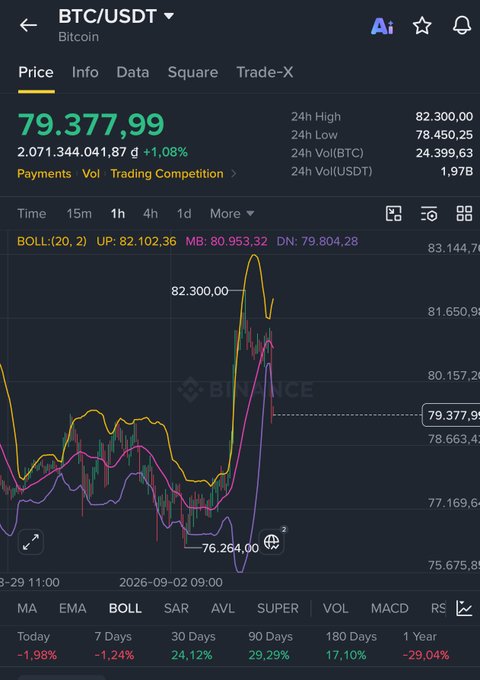Click the 2026-09-02 09:00 date label
This screenshot has width=480, height=680.
171,582
